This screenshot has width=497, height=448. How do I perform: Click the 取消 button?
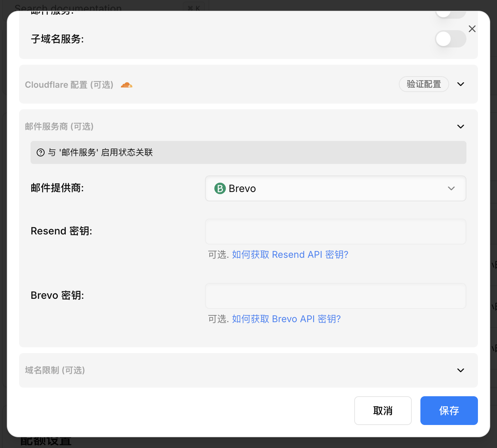[x=383, y=411]
